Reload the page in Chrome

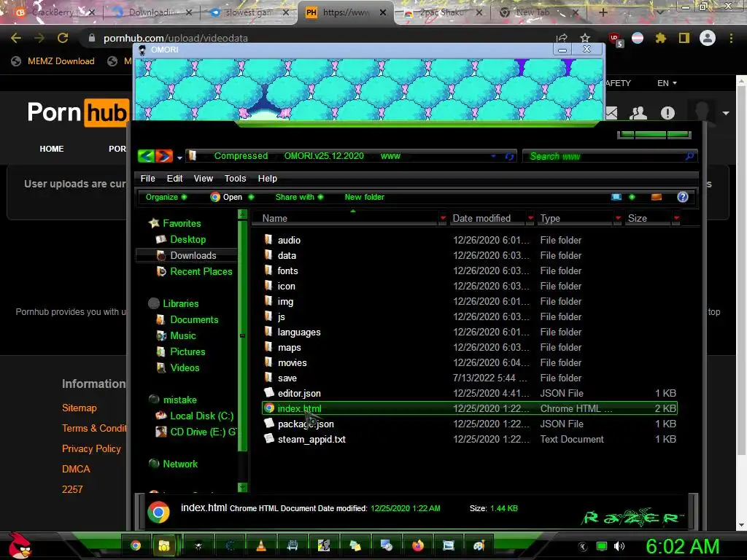pos(63,38)
